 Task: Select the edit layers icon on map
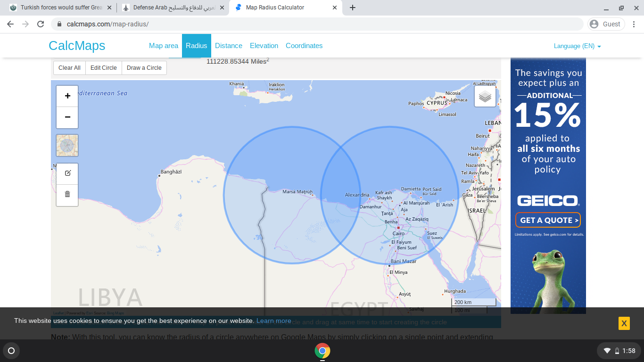pyautogui.click(x=67, y=173)
